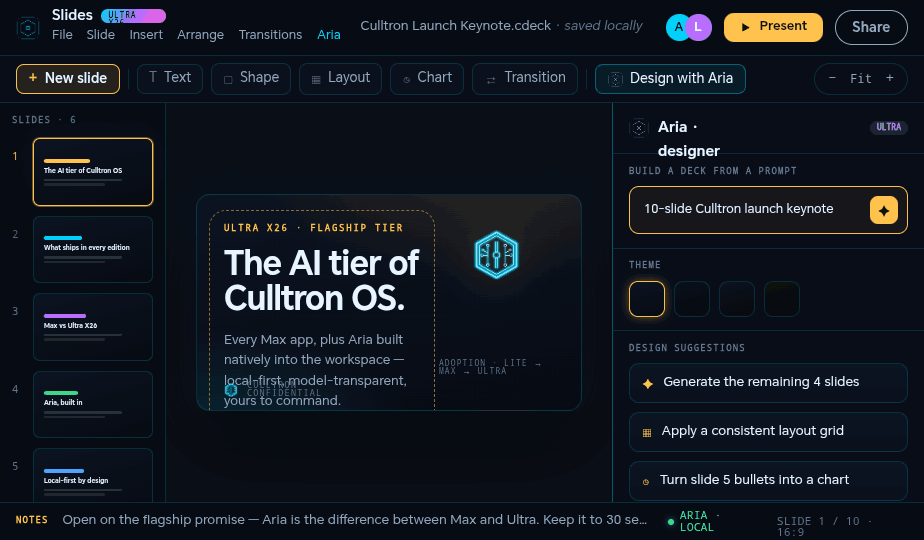Open the Aria menu

click(329, 35)
